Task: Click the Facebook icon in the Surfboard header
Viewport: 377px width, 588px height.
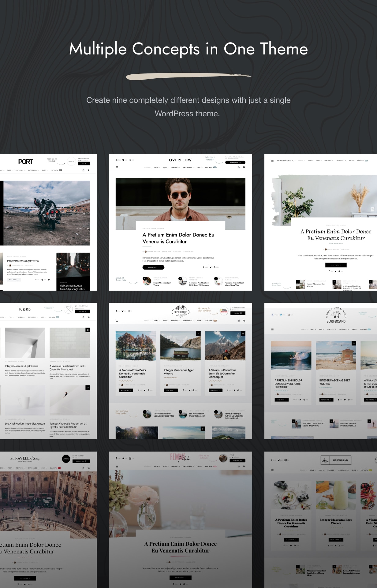Action: pos(273,315)
